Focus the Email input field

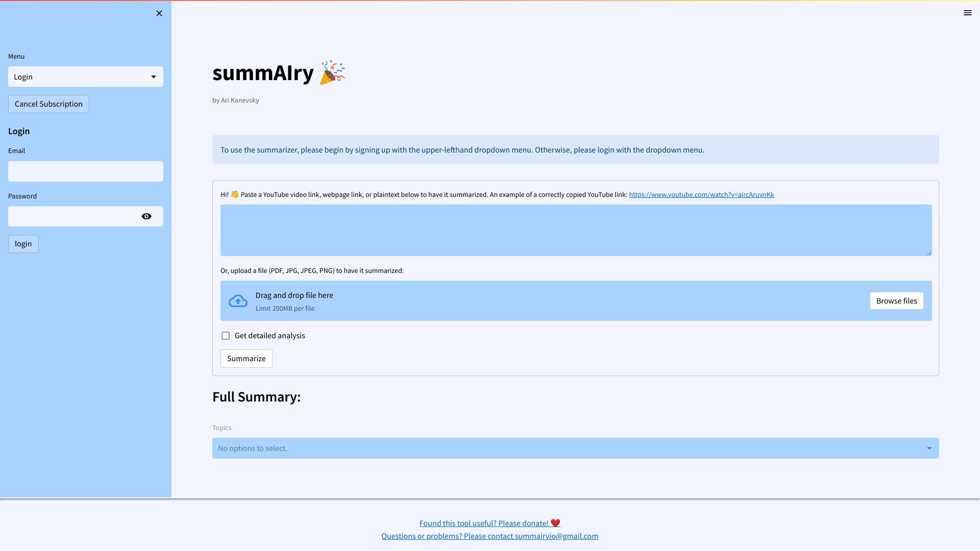[x=86, y=171]
